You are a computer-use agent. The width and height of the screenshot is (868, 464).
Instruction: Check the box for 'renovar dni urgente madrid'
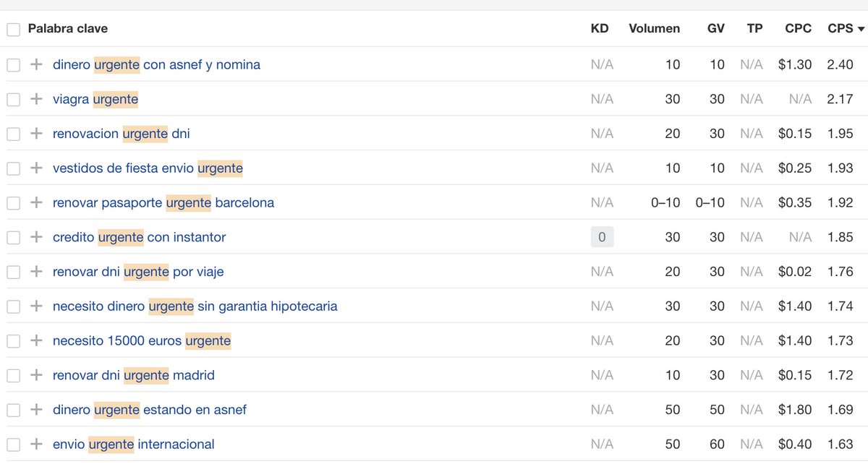[x=13, y=377]
